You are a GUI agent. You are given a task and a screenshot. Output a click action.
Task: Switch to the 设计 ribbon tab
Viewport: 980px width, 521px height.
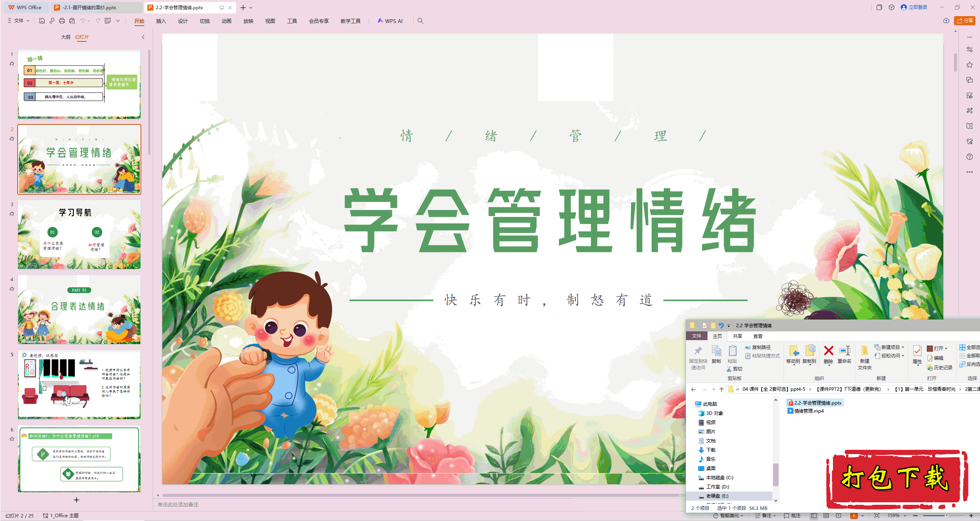pos(183,21)
